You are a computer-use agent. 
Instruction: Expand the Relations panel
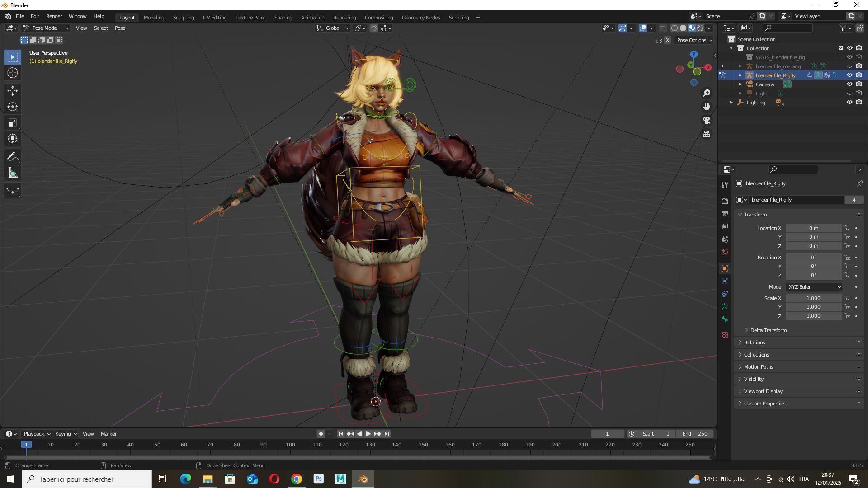point(754,343)
